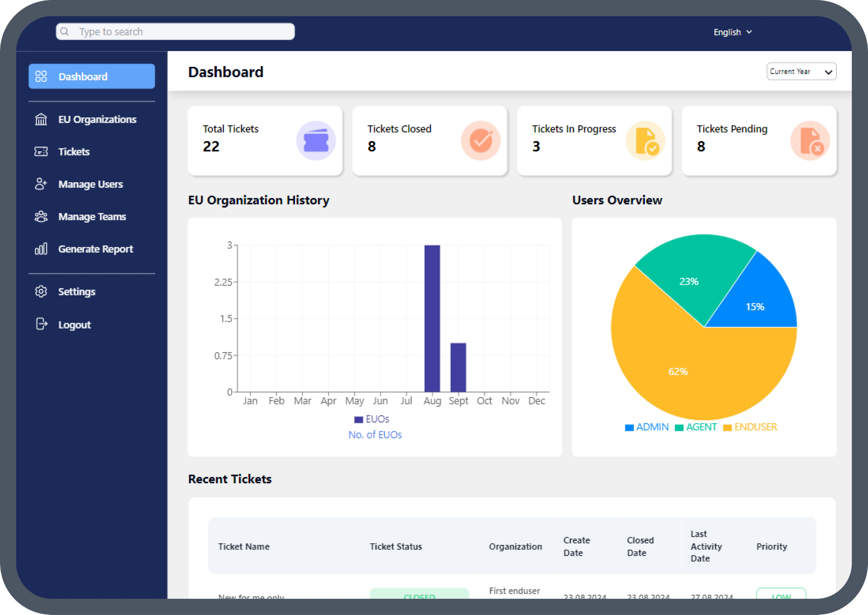Screen dimensions: 868x615
Task: Click the Dashboard grid icon in sidebar
Action: pyautogui.click(x=41, y=76)
